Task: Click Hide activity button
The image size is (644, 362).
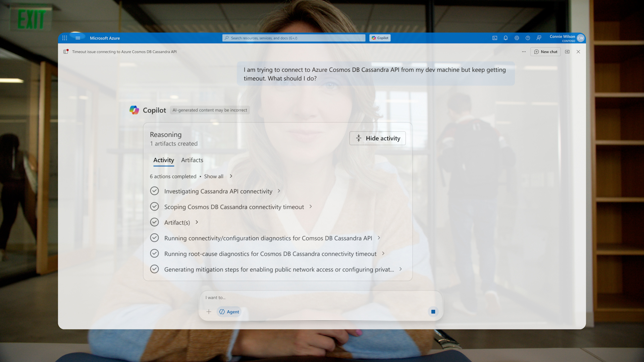Action: 377,138
